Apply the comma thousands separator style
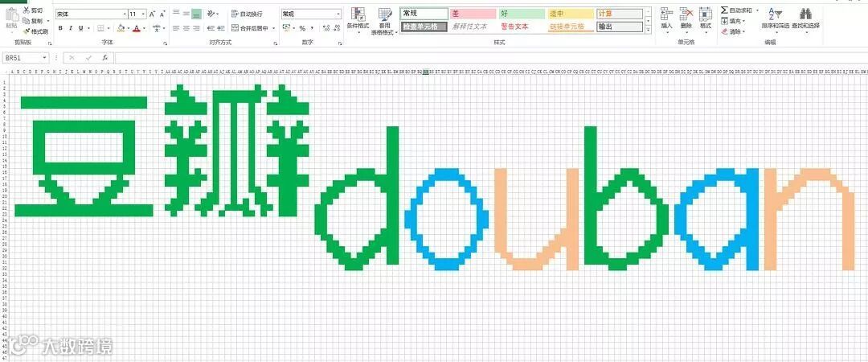This screenshot has width=868, height=362. [x=313, y=27]
